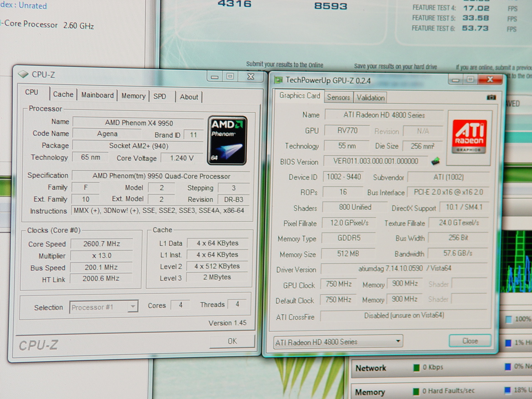Click the Bus Interface value PCI-E 2.0 x16
The image size is (532, 399).
tap(448, 192)
